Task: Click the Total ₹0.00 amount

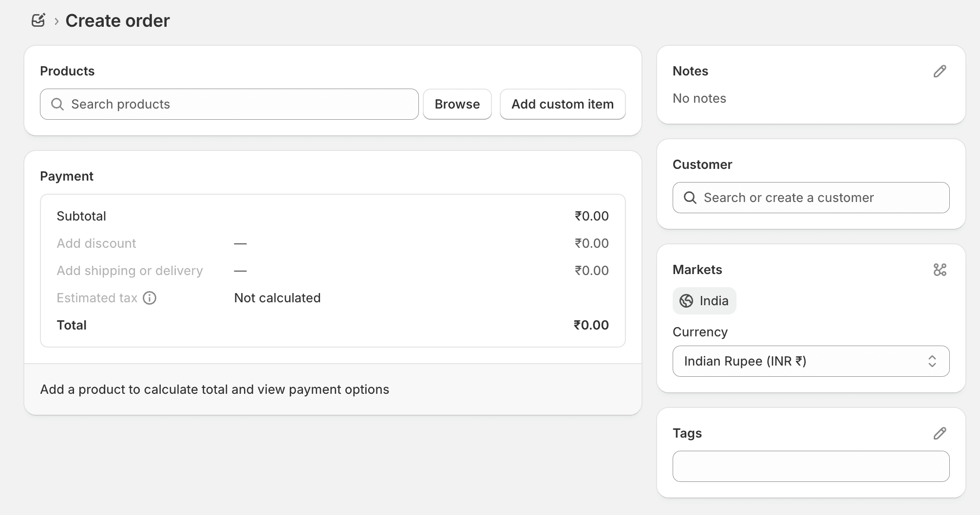Action: click(x=591, y=325)
